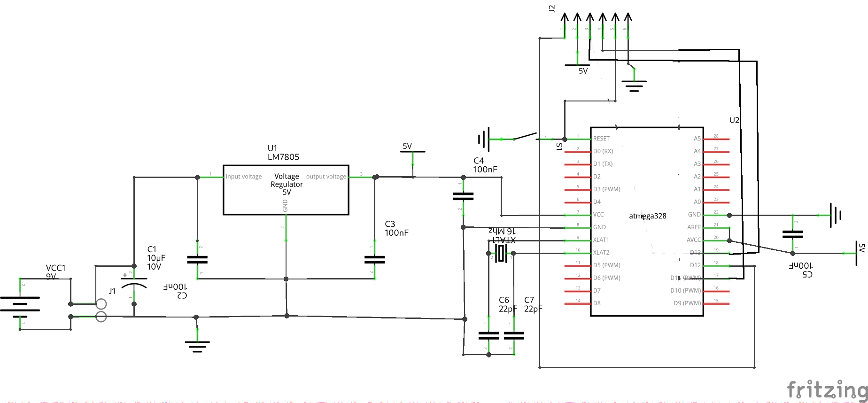Click the 'C4 100nF' label
This screenshot has height=403, width=868.
485,165
